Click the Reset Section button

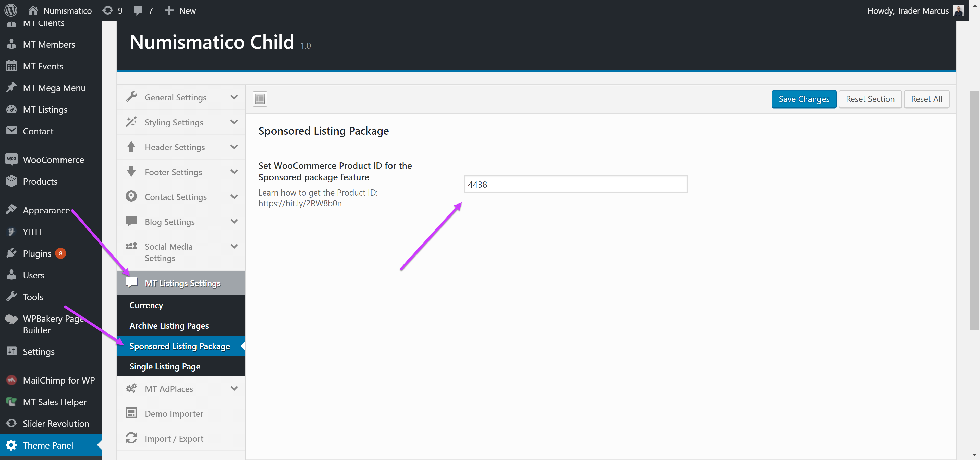click(870, 99)
